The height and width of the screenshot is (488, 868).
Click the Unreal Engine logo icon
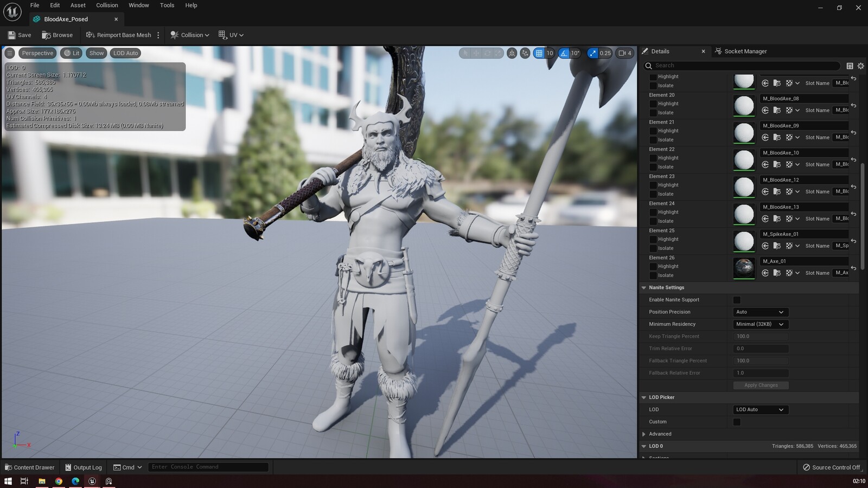(12, 11)
